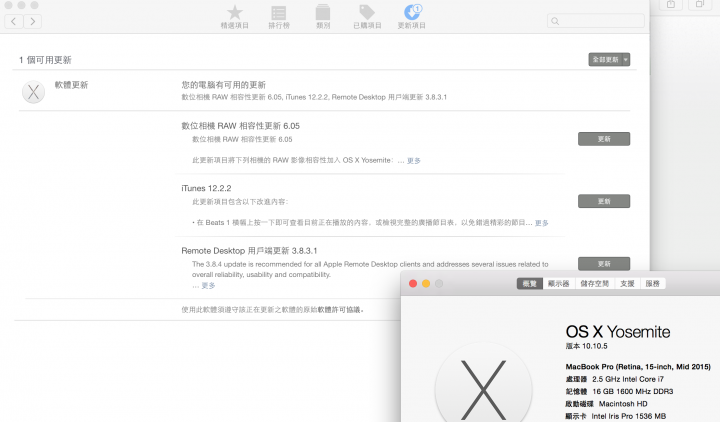
Task: Close the About This Mac window
Action: pos(413,284)
